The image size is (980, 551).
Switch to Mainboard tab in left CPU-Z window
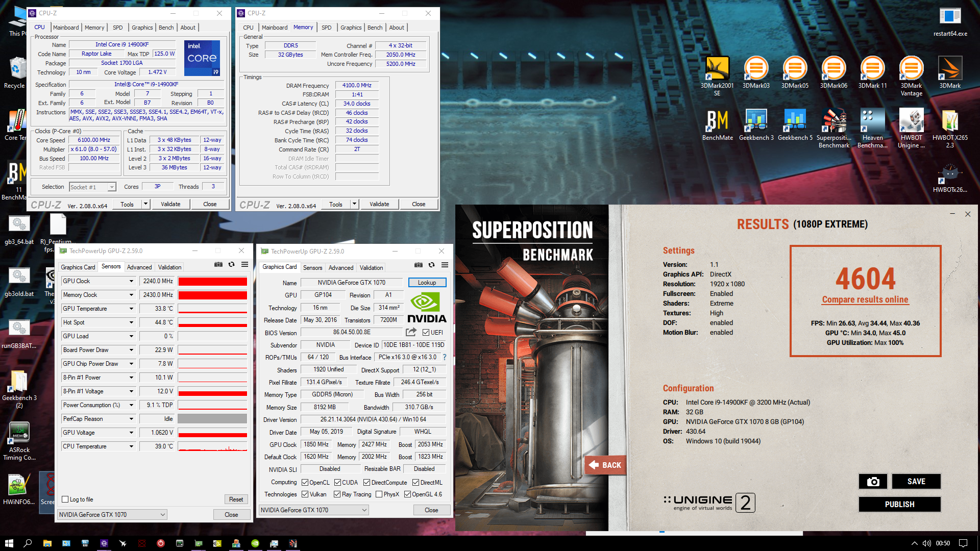66,28
